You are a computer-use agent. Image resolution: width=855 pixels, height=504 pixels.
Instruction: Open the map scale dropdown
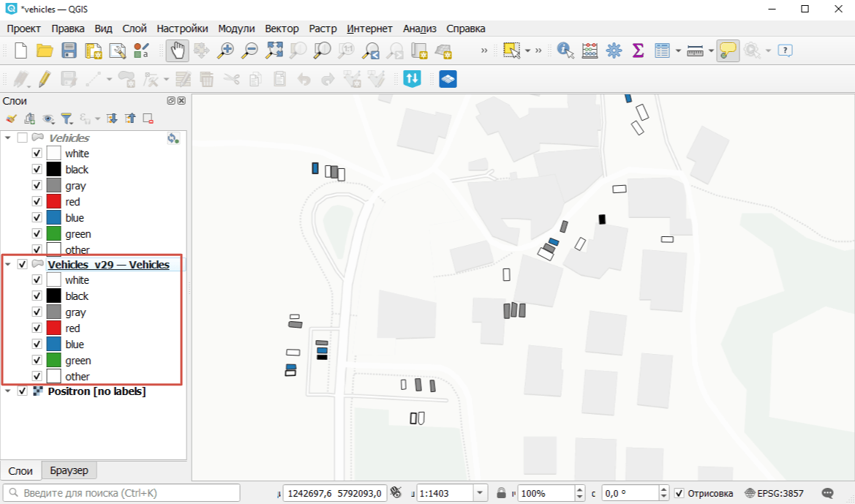tap(481, 493)
